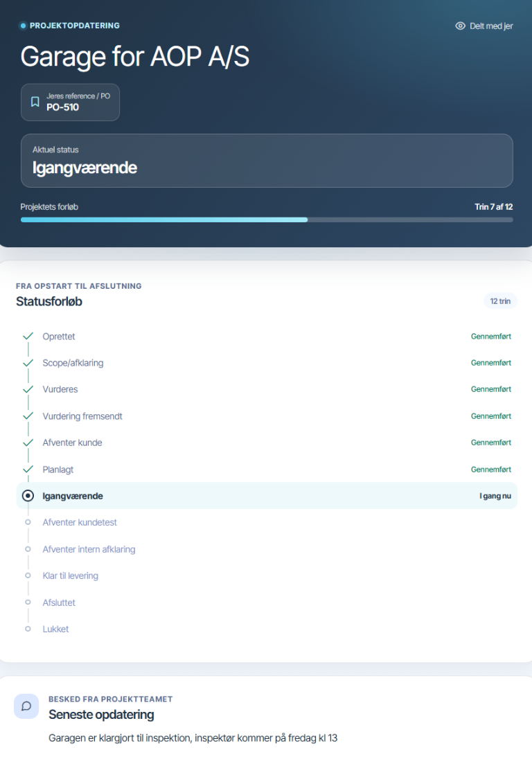
Task: Select the highlighted Igangværende timeline row label
Action: [x=73, y=496]
